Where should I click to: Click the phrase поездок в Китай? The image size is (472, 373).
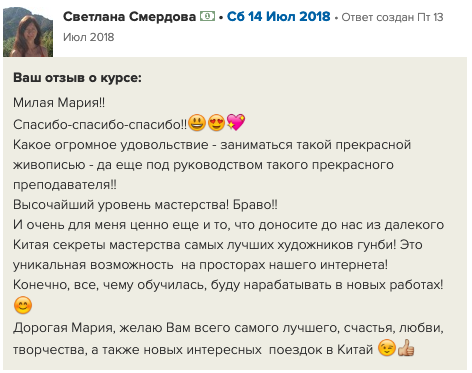point(321,350)
